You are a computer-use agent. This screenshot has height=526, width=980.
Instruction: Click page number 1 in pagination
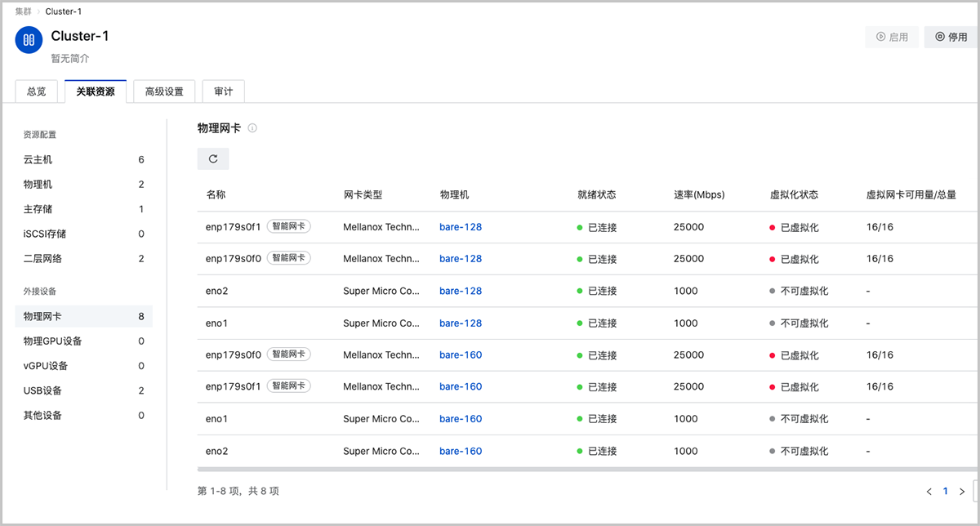pos(946,492)
